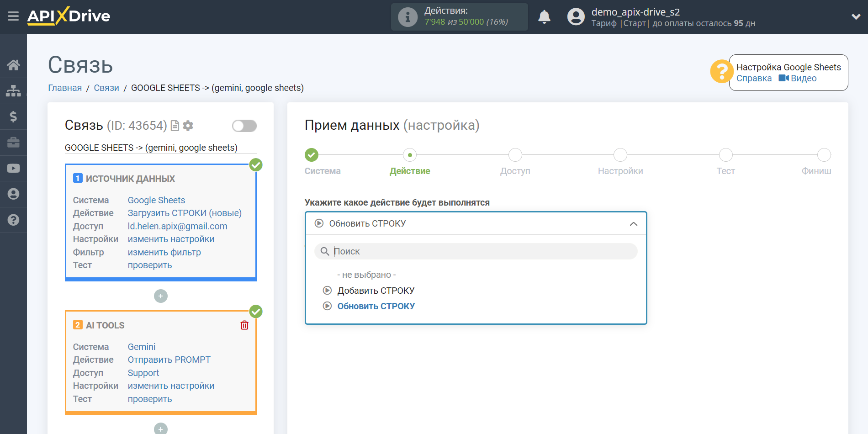This screenshot has width=868, height=434.
Task: Click the yellow question mark help icon
Action: tap(721, 72)
